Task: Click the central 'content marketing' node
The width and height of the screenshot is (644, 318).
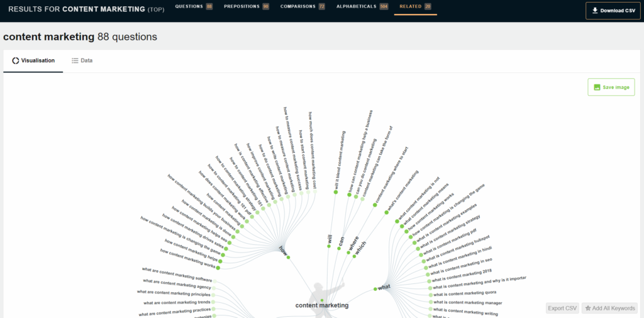Action: pyautogui.click(x=321, y=305)
